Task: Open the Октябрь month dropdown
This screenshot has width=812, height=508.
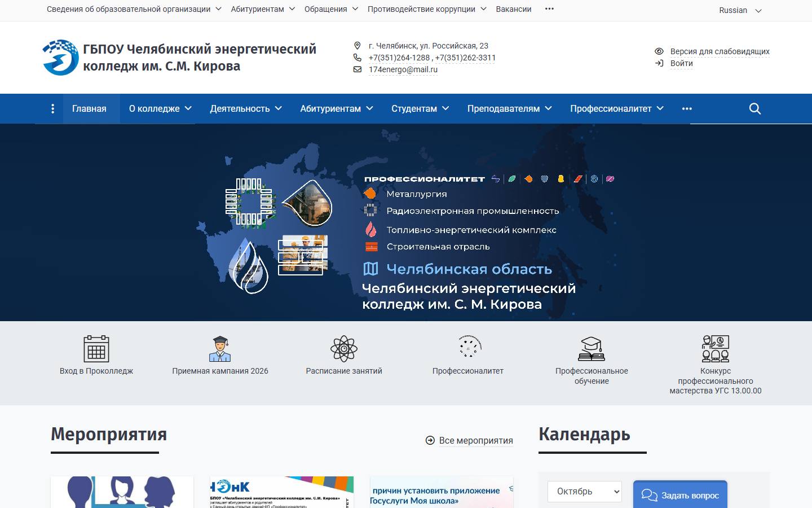Action: click(585, 492)
